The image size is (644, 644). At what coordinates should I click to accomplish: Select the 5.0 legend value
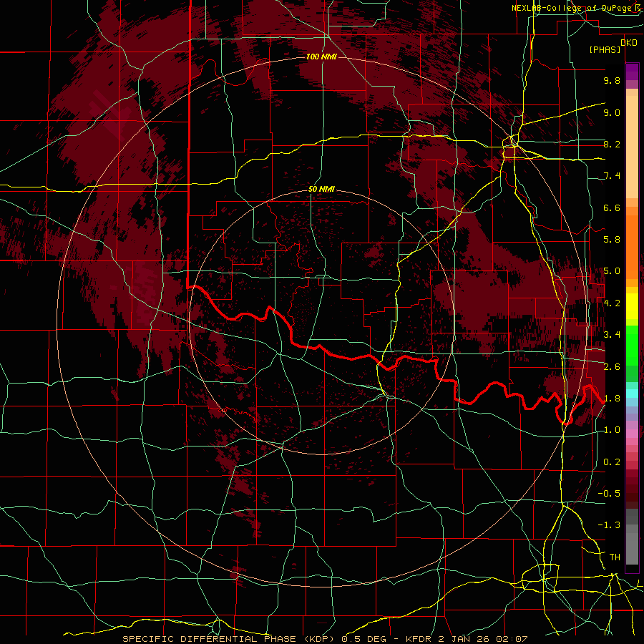click(612, 271)
